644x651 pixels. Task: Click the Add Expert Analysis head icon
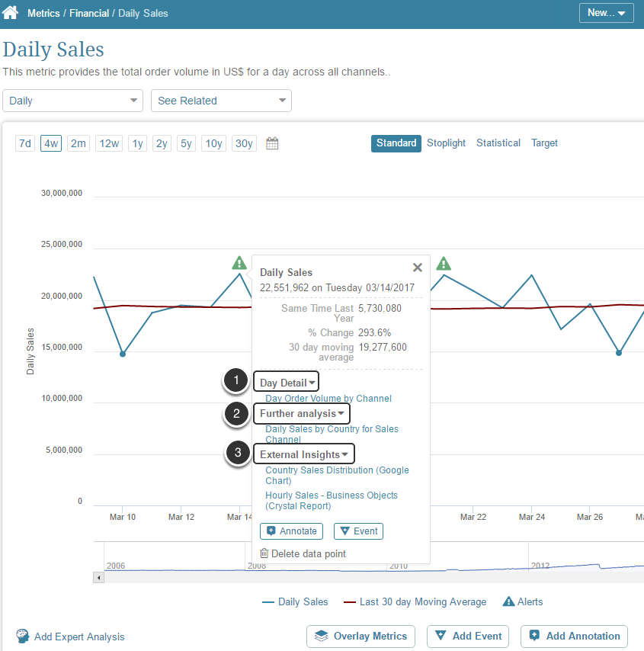pyautogui.click(x=23, y=637)
